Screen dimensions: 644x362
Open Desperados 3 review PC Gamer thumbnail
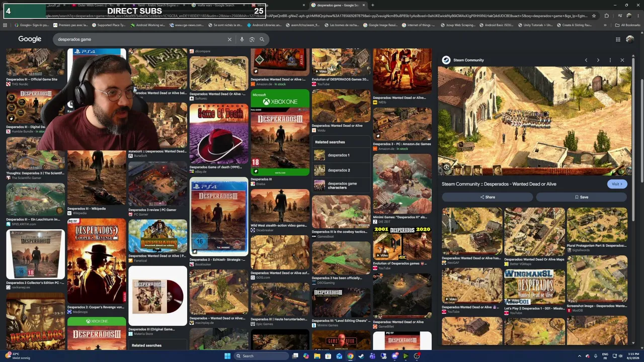click(157, 184)
